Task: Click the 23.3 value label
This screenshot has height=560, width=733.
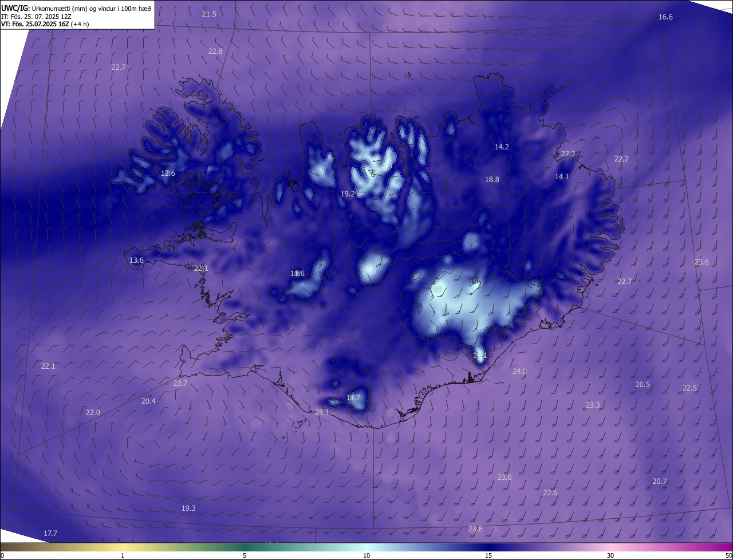Action: click(593, 405)
